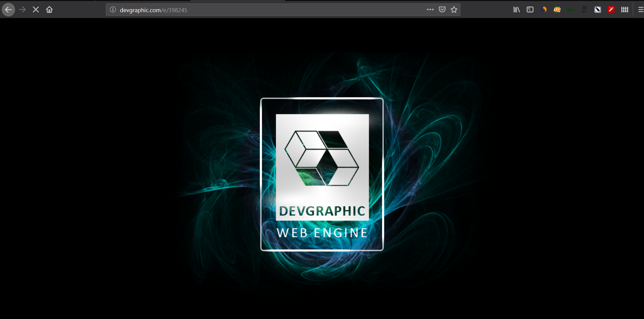Launch the screenshot extension icon

point(597,9)
